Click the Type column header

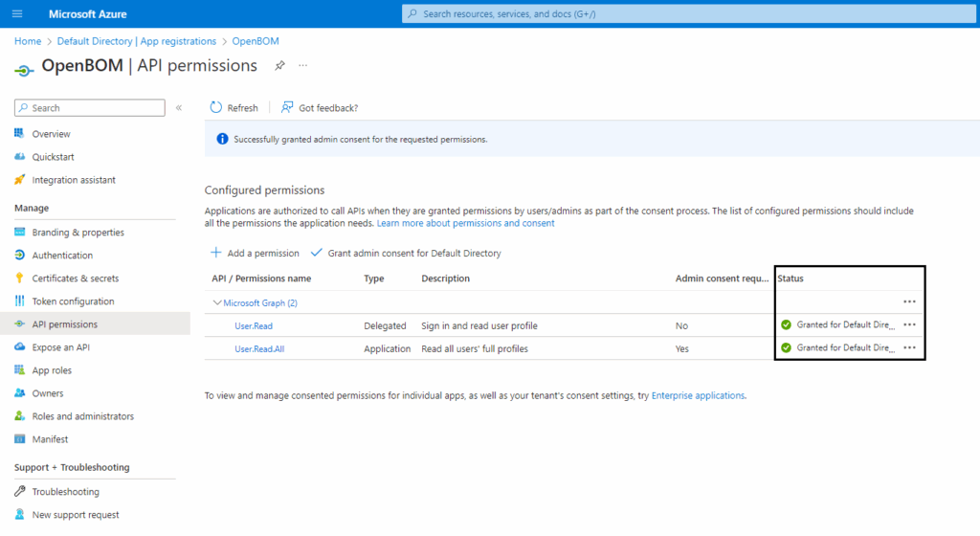tap(374, 278)
